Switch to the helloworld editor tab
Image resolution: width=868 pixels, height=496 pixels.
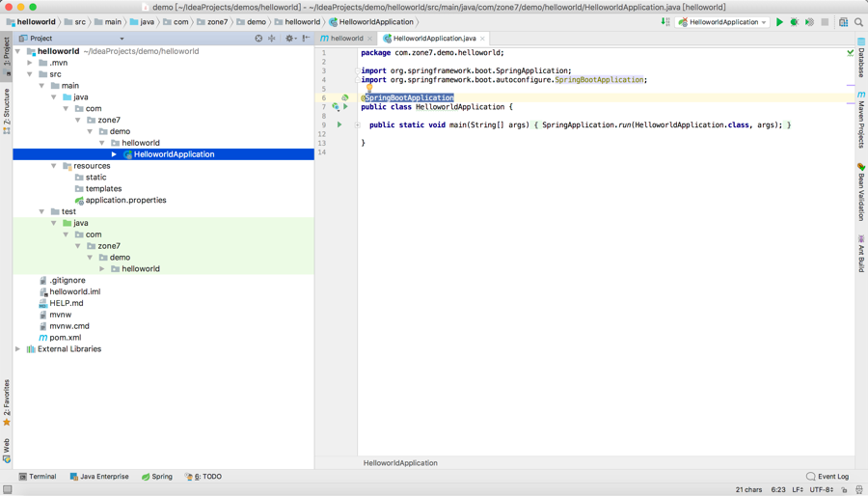point(346,39)
